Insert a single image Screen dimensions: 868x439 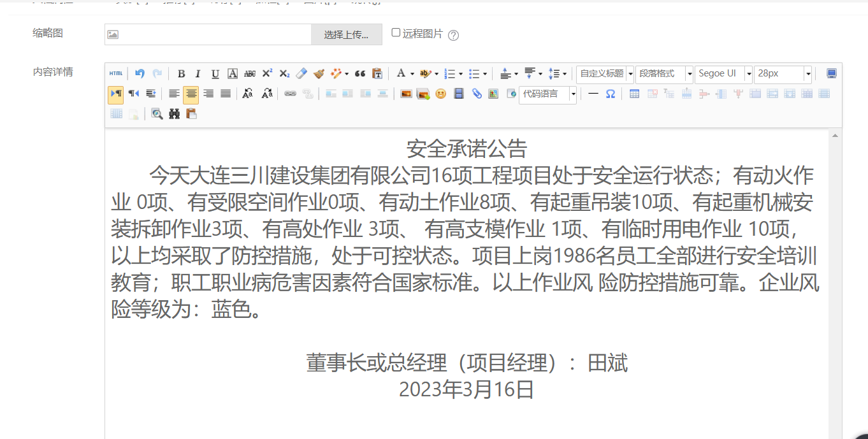tap(406, 94)
